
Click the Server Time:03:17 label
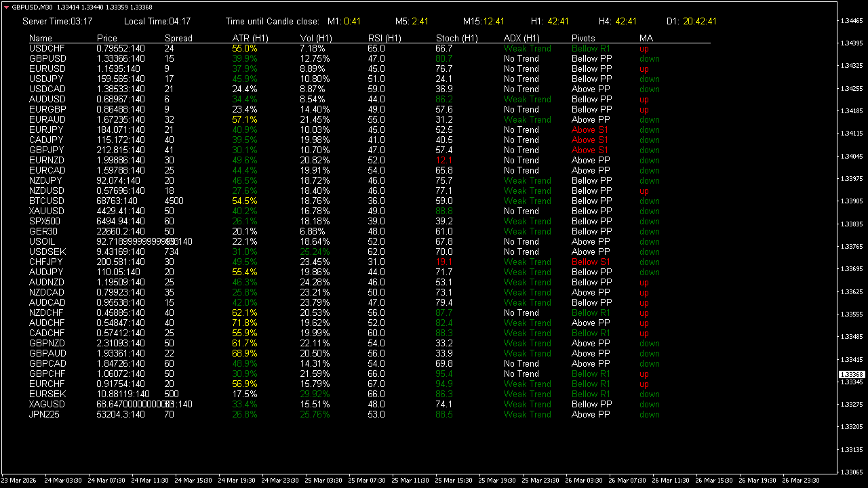[x=56, y=21]
